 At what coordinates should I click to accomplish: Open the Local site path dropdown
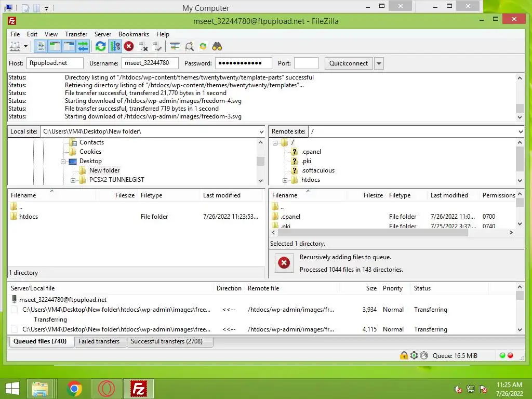coord(261,131)
